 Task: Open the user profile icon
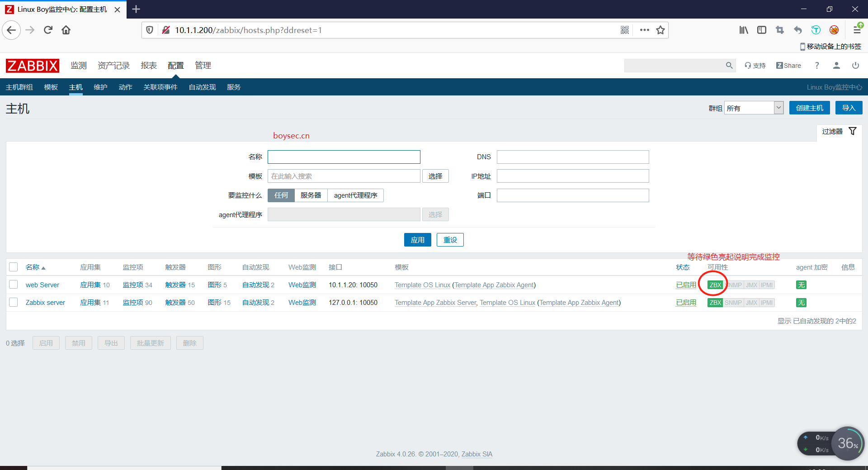836,66
